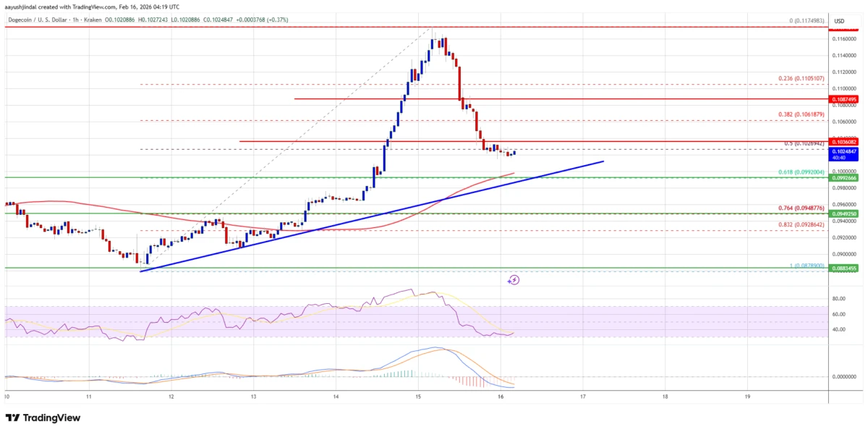Open the USD currency selector
Image resolution: width=868 pixels, height=432 pixels.
[839, 21]
